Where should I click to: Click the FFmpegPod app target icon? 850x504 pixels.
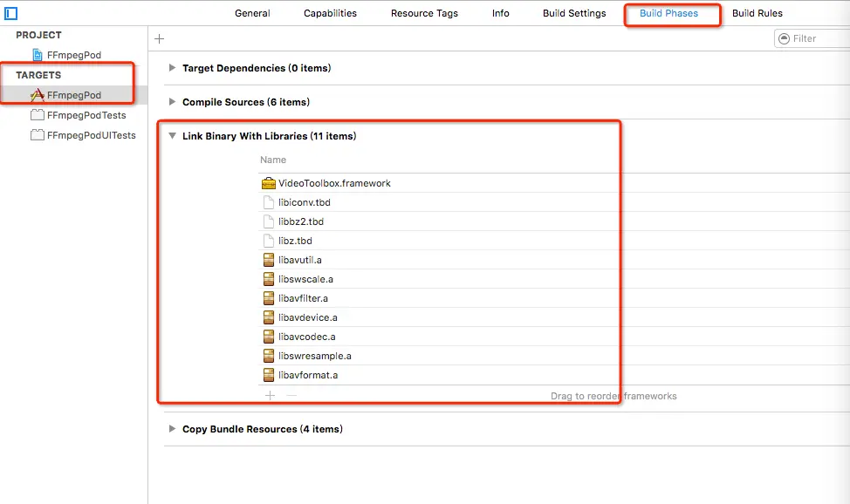38,95
